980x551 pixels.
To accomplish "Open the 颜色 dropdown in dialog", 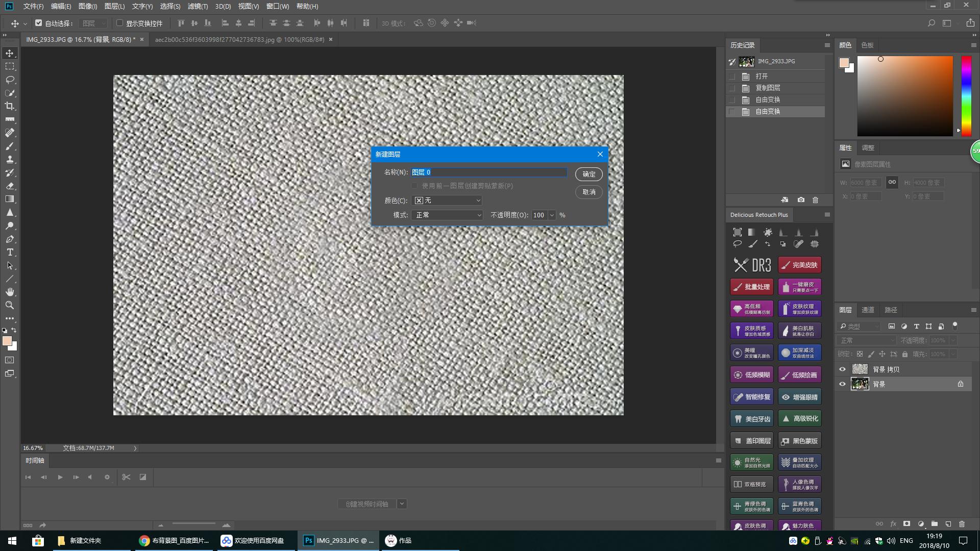I will 447,201.
